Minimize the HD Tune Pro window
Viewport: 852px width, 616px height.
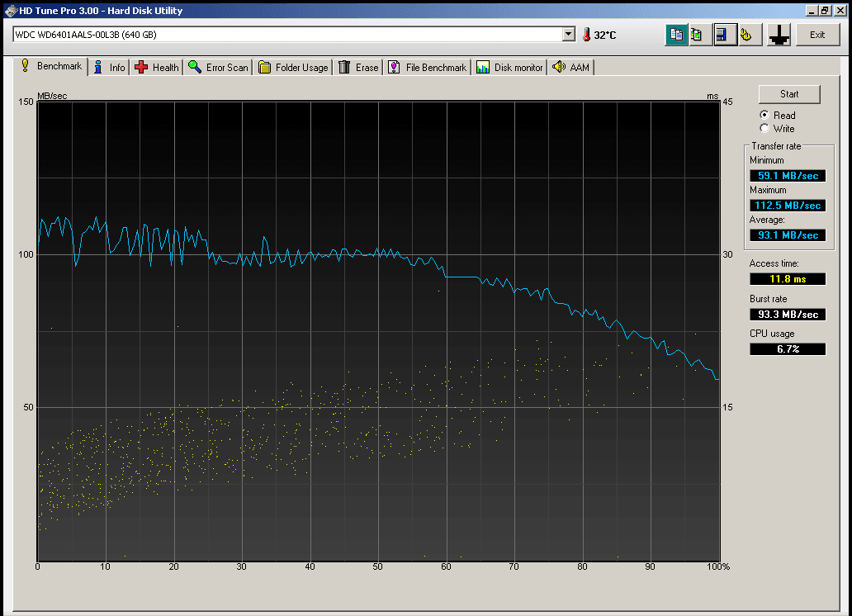(x=812, y=11)
